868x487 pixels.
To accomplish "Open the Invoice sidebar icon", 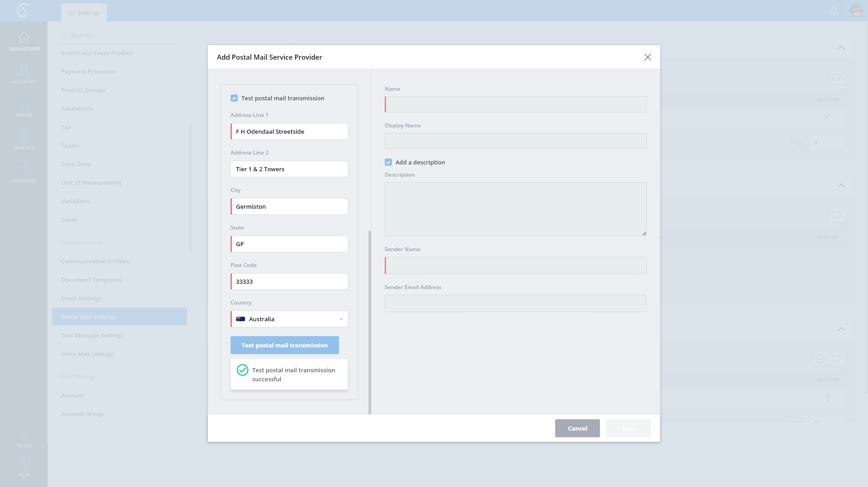I will point(24,136).
